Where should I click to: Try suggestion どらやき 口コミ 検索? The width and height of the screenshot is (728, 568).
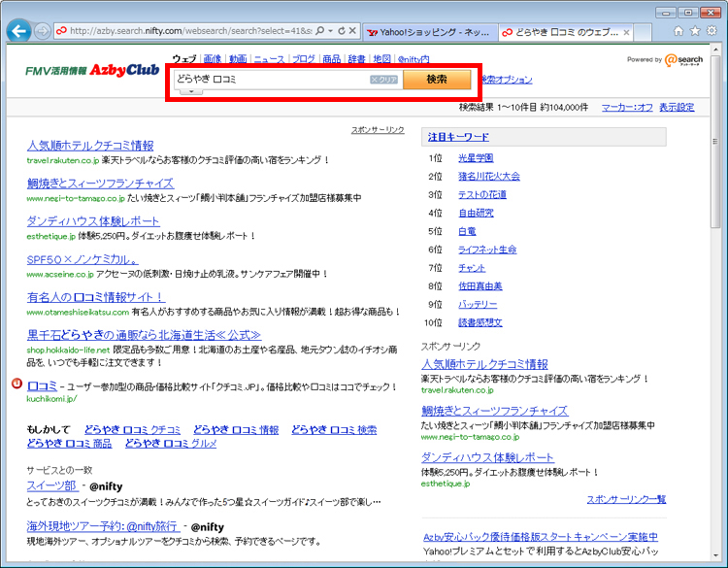tap(334, 429)
